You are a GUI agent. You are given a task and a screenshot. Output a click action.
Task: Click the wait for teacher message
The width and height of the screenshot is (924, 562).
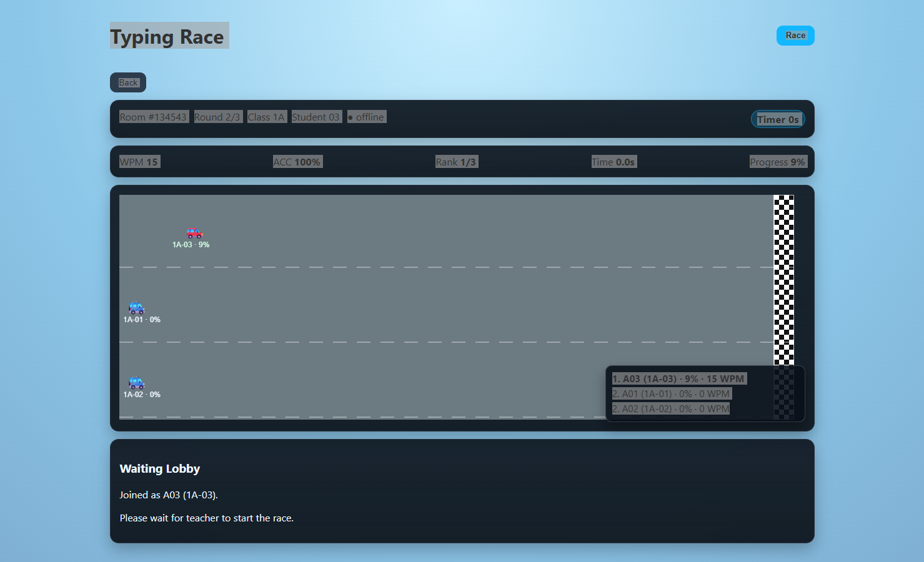point(207,518)
